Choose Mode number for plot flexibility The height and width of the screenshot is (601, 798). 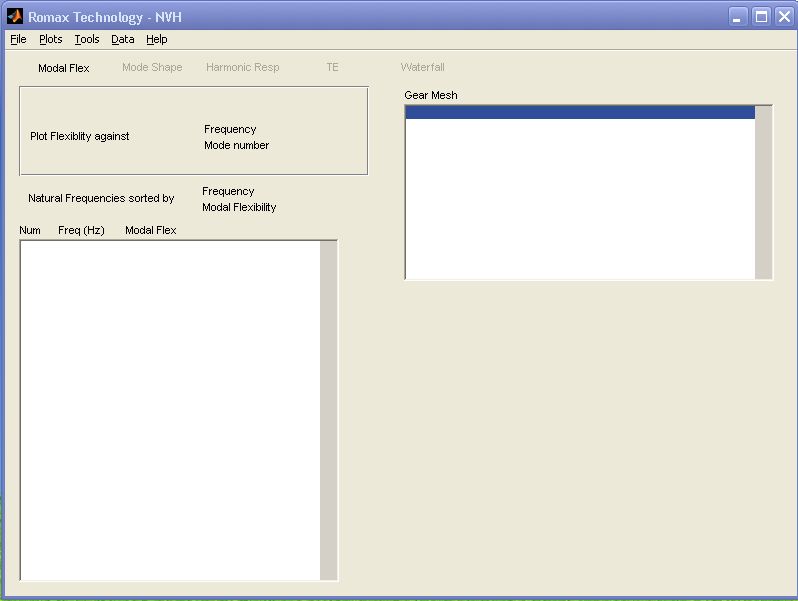[237, 145]
